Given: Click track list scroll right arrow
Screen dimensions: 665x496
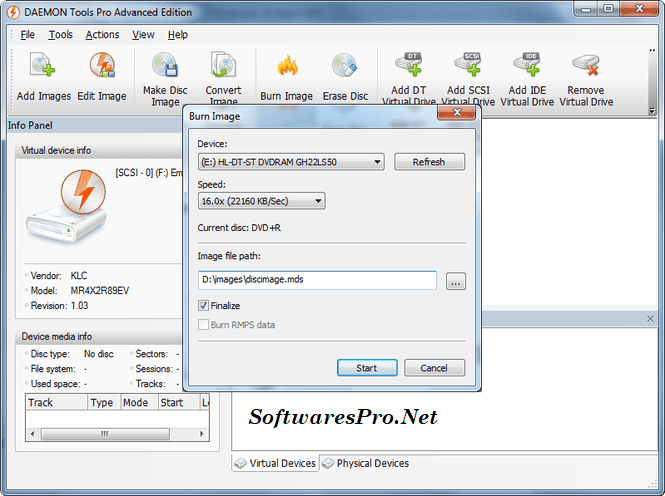Looking at the screenshot, I should tap(202, 434).
